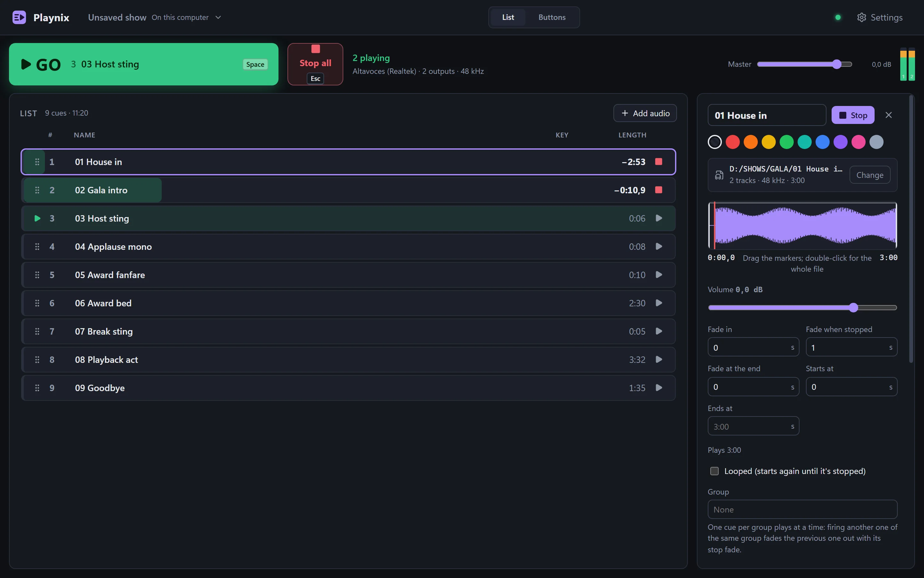The image size is (924, 578).
Task: Select the 06 Award bed row
Action: click(348, 303)
